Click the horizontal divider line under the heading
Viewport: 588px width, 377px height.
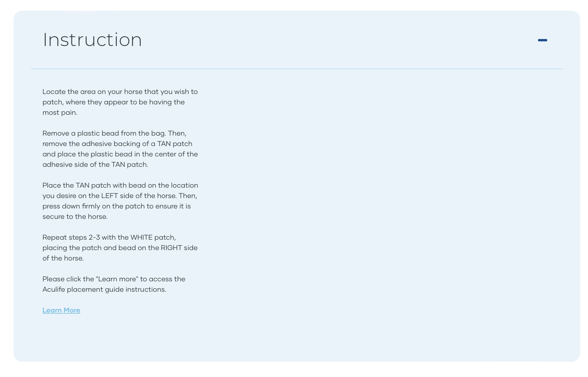coord(297,69)
